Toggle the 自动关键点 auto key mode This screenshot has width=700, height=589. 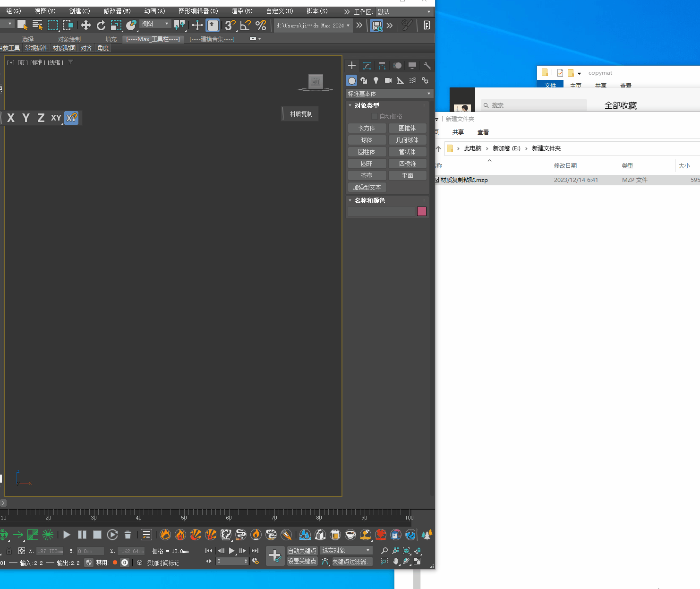click(302, 551)
